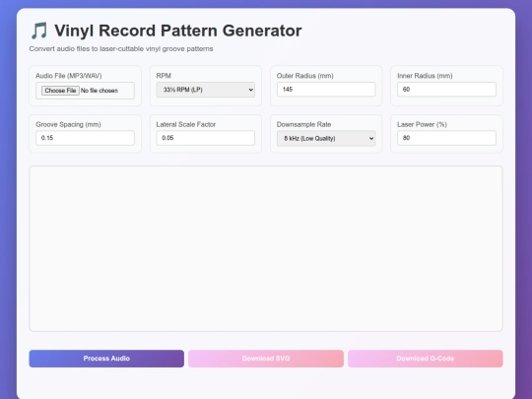
Task: Click the 'Downsample Rate' label
Action: point(303,124)
